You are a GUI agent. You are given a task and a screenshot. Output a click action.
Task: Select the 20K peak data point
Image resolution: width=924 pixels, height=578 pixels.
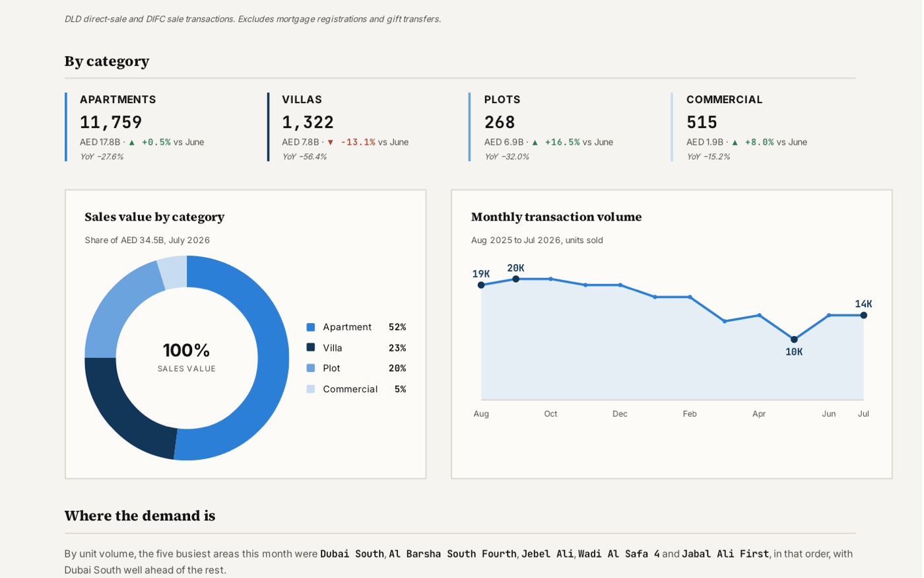tap(516, 279)
